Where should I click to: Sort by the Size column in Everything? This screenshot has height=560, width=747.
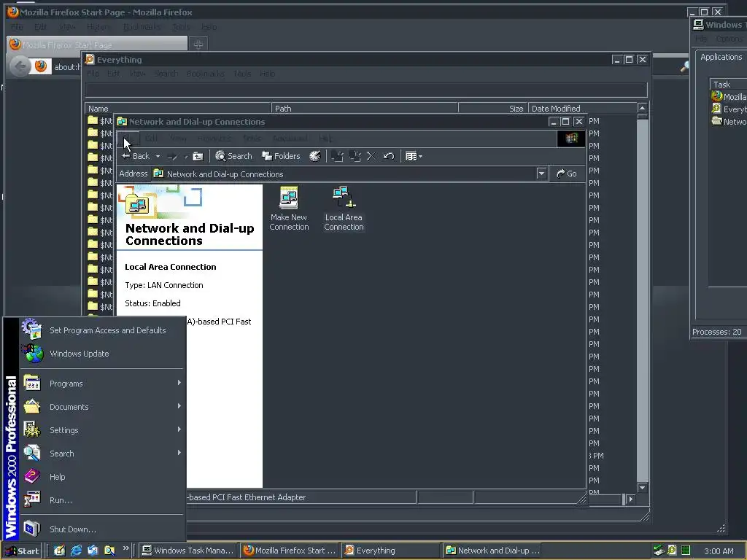click(x=492, y=109)
